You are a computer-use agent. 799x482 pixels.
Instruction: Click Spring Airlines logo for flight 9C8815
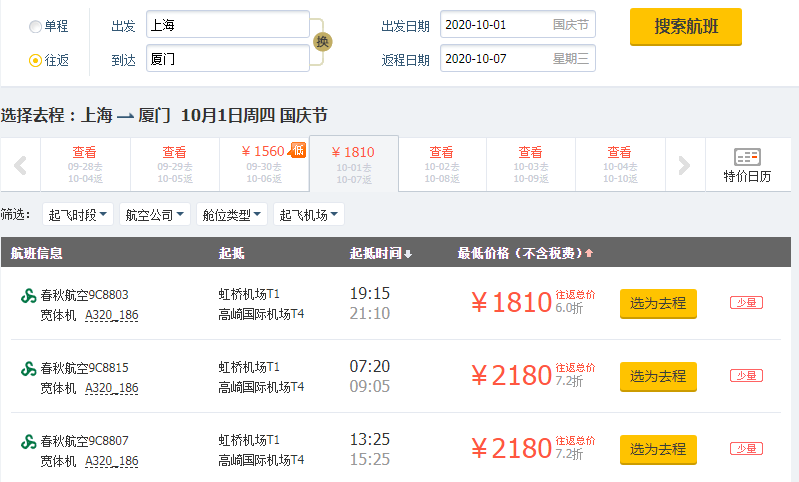pos(28,368)
